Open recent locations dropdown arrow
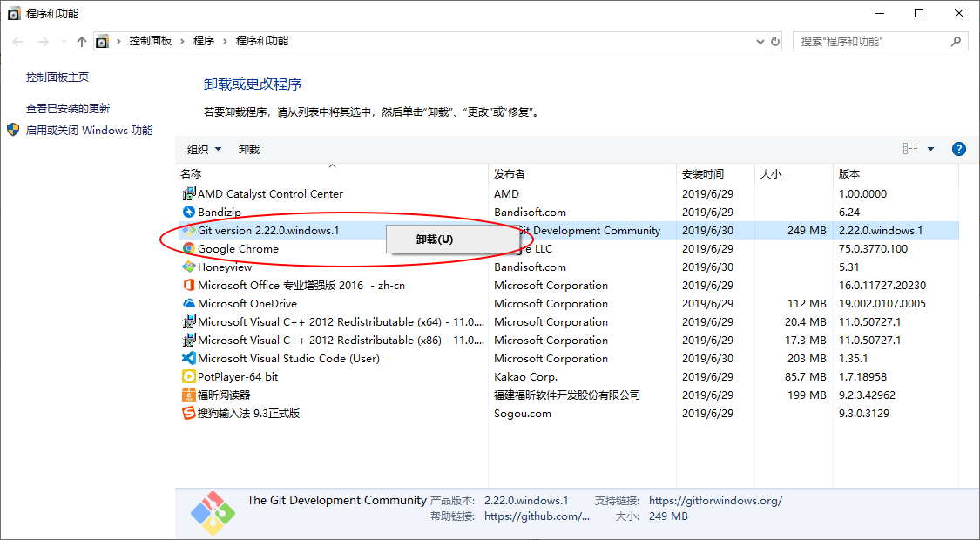The height and width of the screenshot is (540, 980). (x=64, y=41)
